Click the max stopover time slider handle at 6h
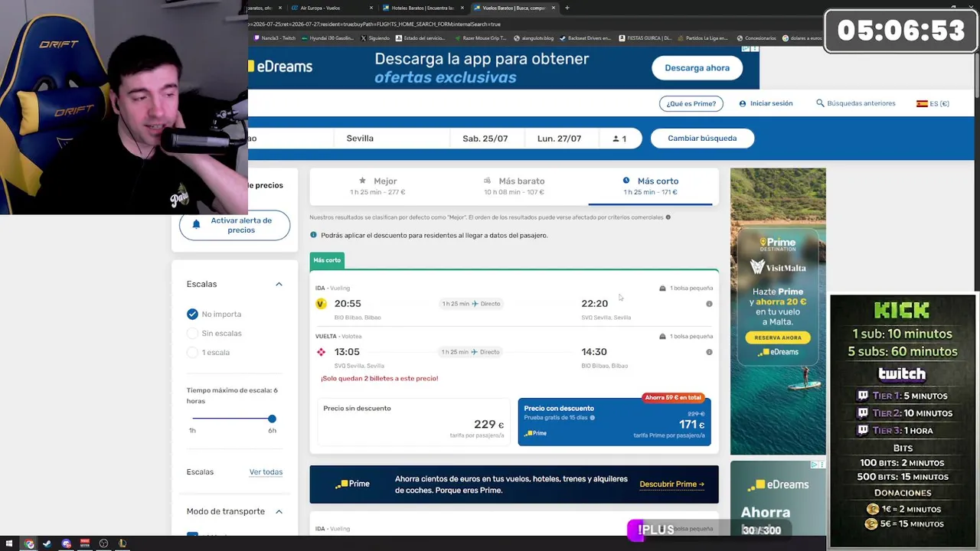 pos(272,419)
